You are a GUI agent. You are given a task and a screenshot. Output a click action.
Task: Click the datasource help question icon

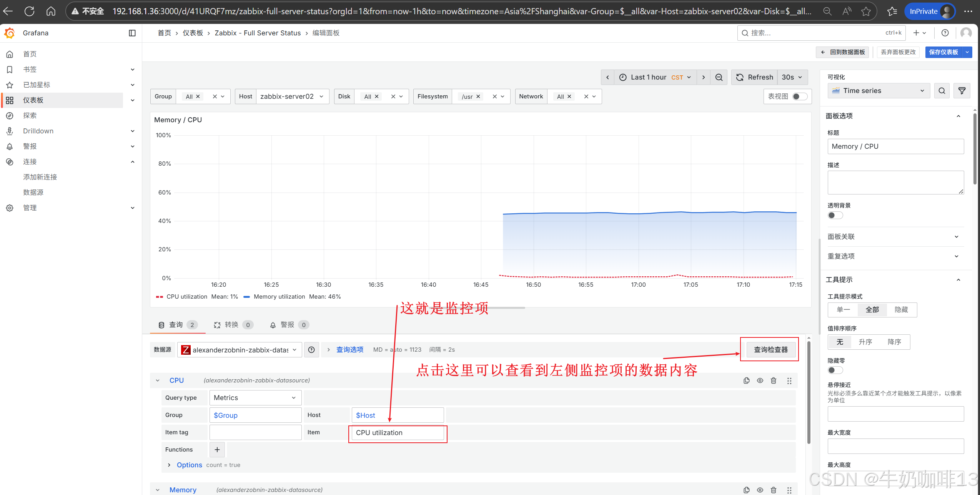(x=311, y=350)
